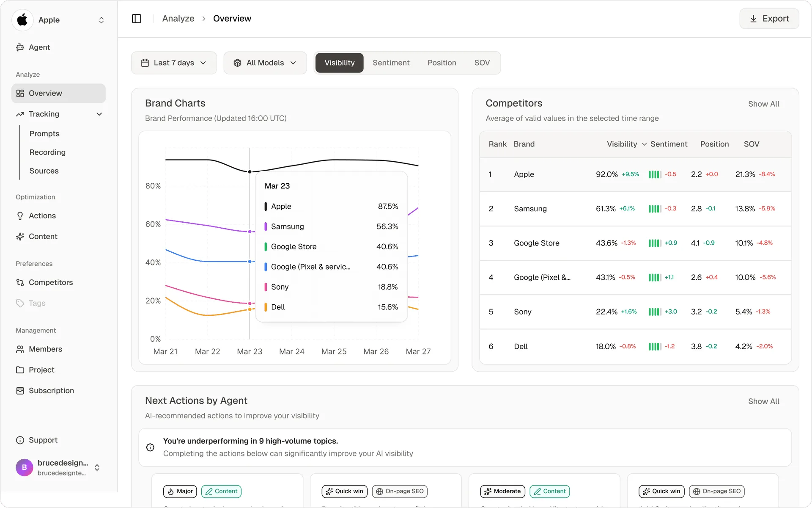Show all next actions by agent
The image size is (812, 508).
pos(763,401)
